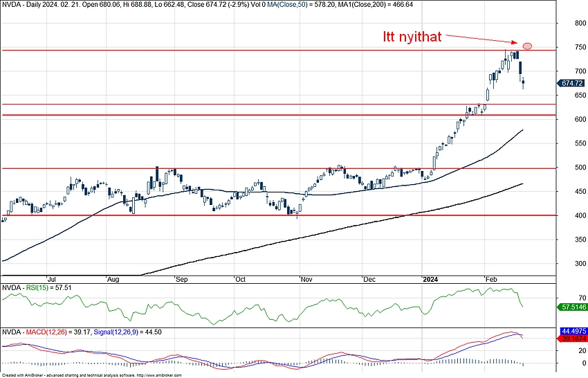Click the 'Itt nyithat' red annotation text
The image size is (588, 378).
pos(412,37)
